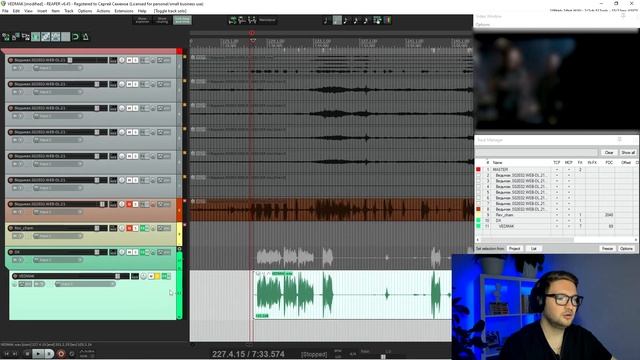Solo the VEDMAK track using its yellow button
Viewport: 640px width, 360px height.
[157, 276]
